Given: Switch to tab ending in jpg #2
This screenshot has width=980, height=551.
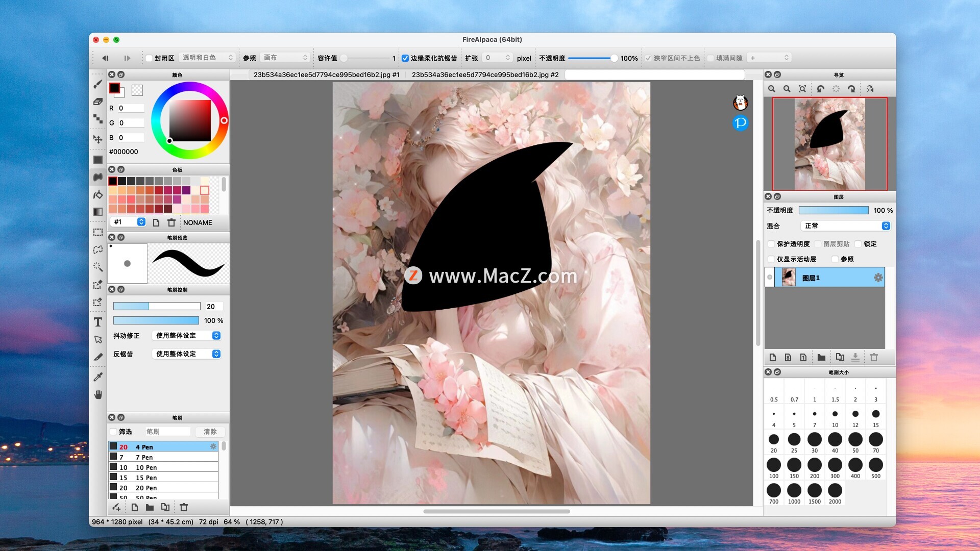Looking at the screenshot, I should (485, 74).
